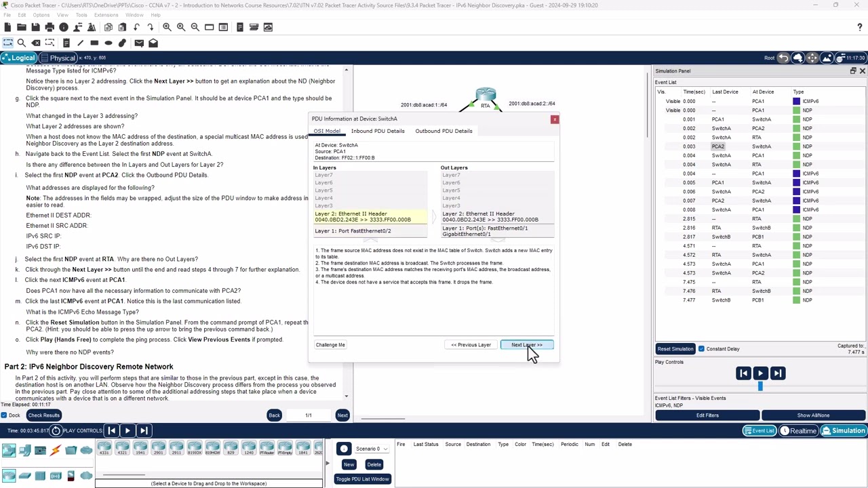Select the 4331 router device
The image size is (868, 488).
pyautogui.click(x=104, y=449)
